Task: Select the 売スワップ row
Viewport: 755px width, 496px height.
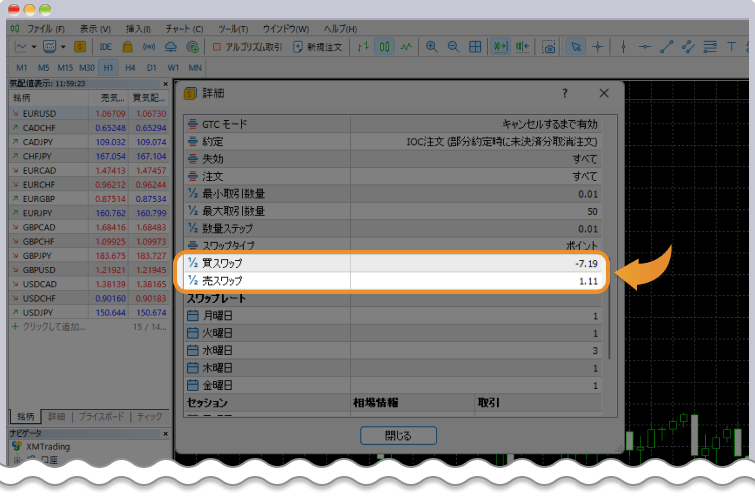Action: pos(392,281)
